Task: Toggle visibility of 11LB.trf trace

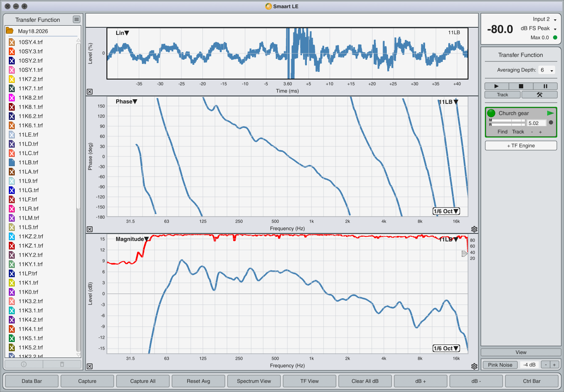Action: (x=12, y=162)
